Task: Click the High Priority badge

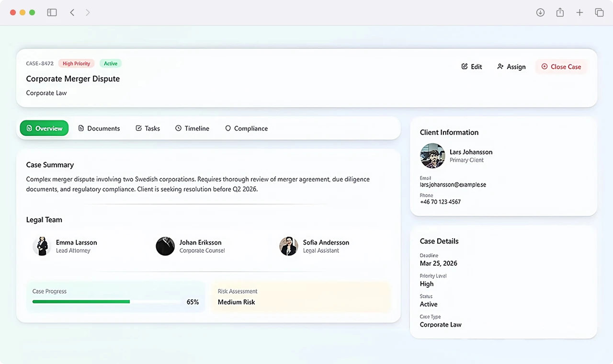Action: pos(76,63)
